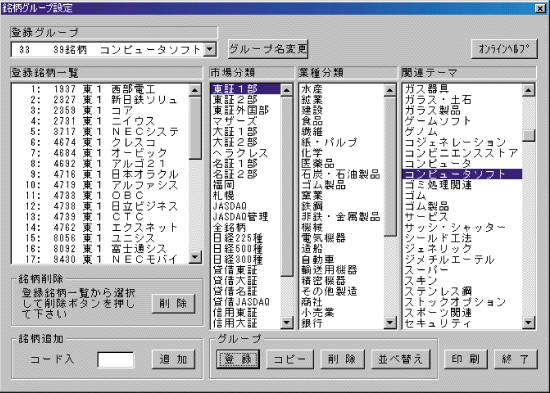The height and width of the screenshot is (393, 550).
Task: Click the グループ コピー button
Action: pos(289,359)
